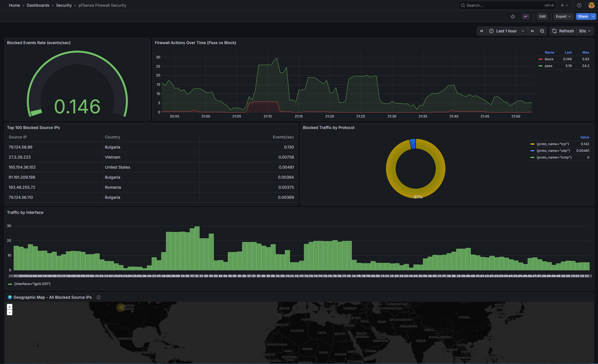Click the Edit dashboard button

pyautogui.click(x=542, y=16)
